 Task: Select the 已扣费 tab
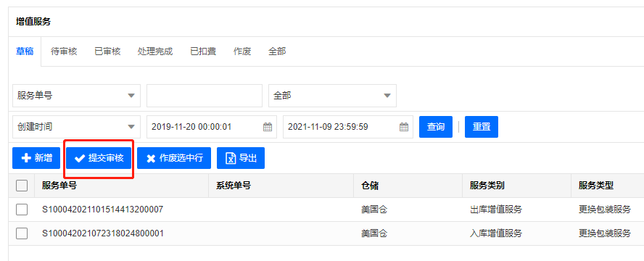[203, 51]
